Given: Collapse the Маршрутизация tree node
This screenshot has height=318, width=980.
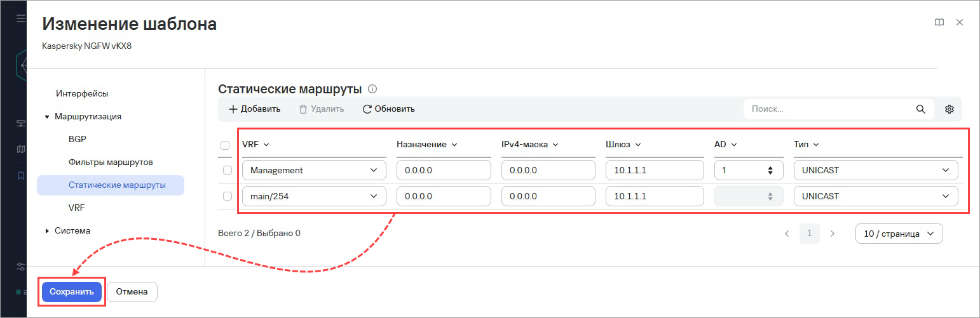Looking at the screenshot, I should coord(46,117).
